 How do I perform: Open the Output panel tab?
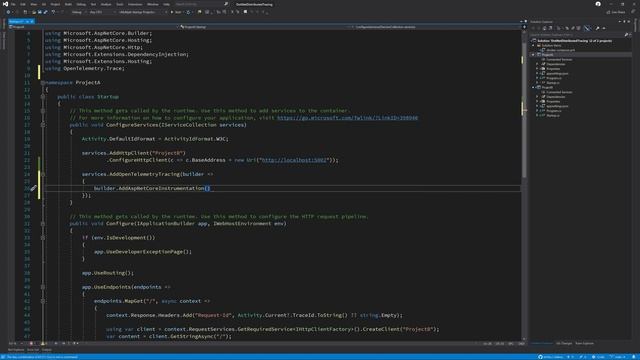(47, 350)
